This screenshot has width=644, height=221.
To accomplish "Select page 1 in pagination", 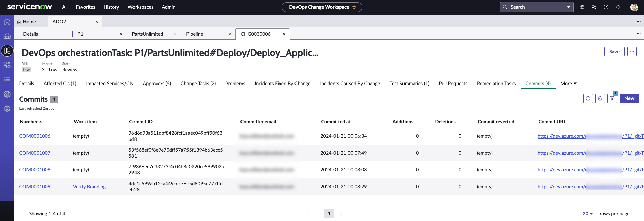I will coord(329,214).
